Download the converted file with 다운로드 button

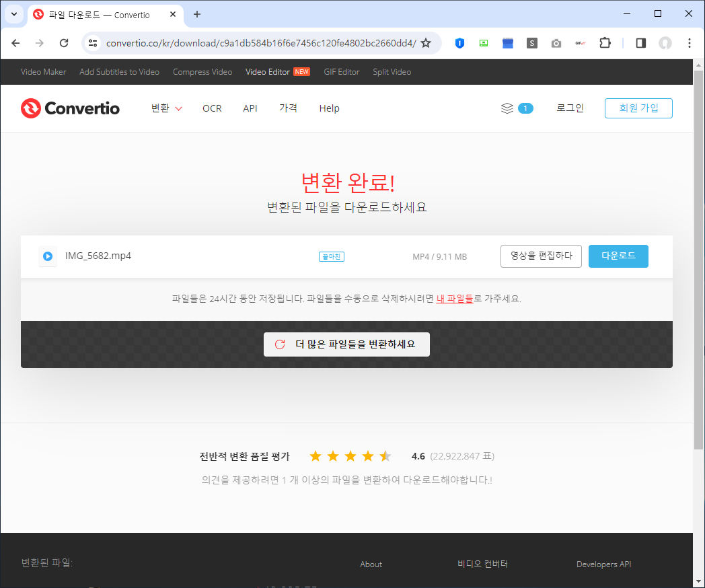tap(618, 256)
